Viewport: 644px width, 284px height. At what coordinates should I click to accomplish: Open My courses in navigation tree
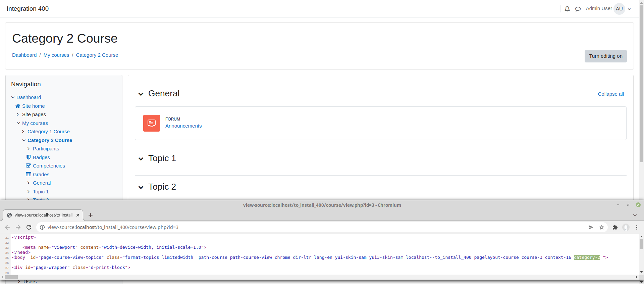click(x=35, y=123)
